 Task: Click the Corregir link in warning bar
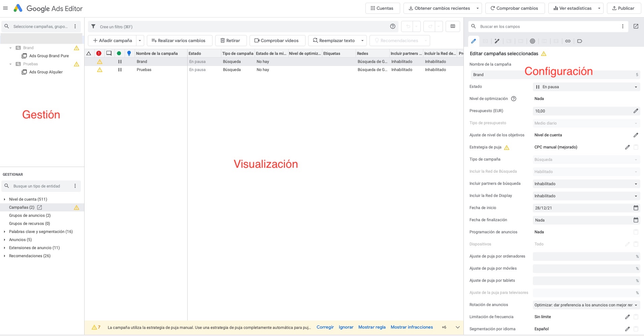pyautogui.click(x=325, y=327)
